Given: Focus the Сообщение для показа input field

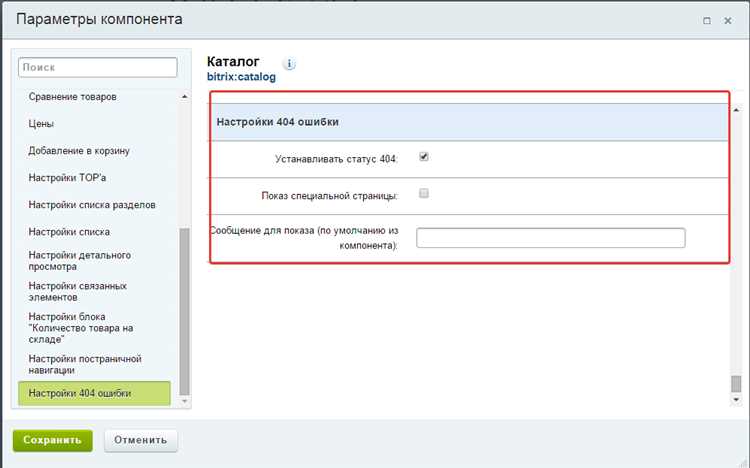Looking at the screenshot, I should (x=551, y=238).
